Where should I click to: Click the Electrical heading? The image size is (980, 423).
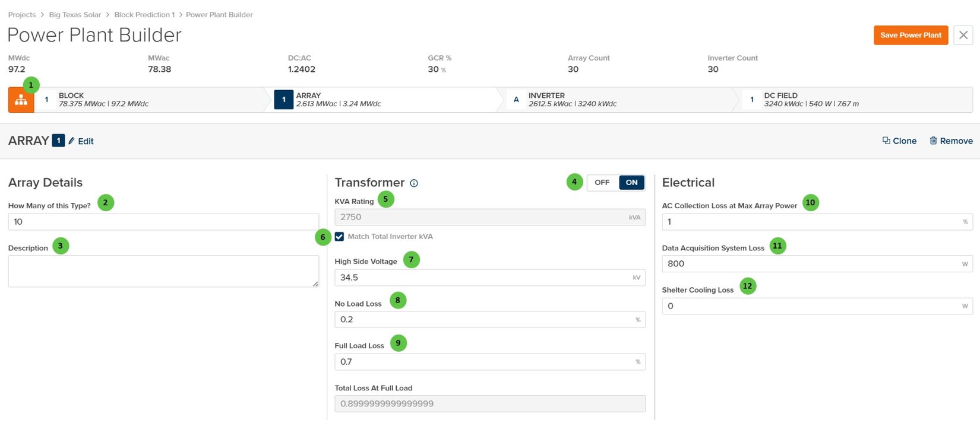(x=688, y=183)
